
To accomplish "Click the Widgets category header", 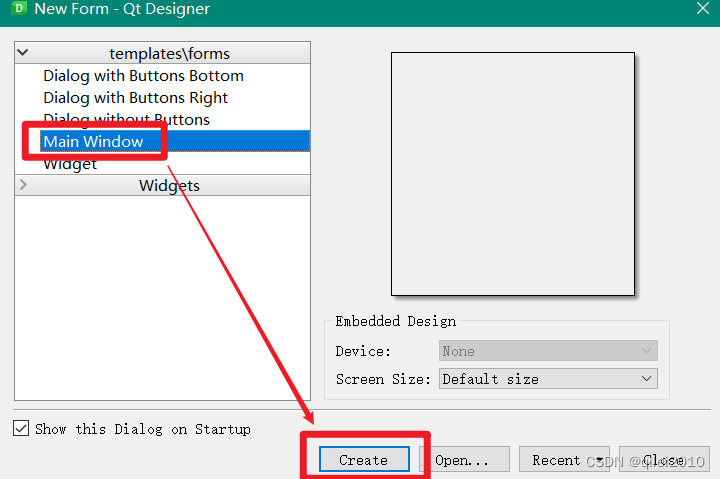I will point(163,185).
